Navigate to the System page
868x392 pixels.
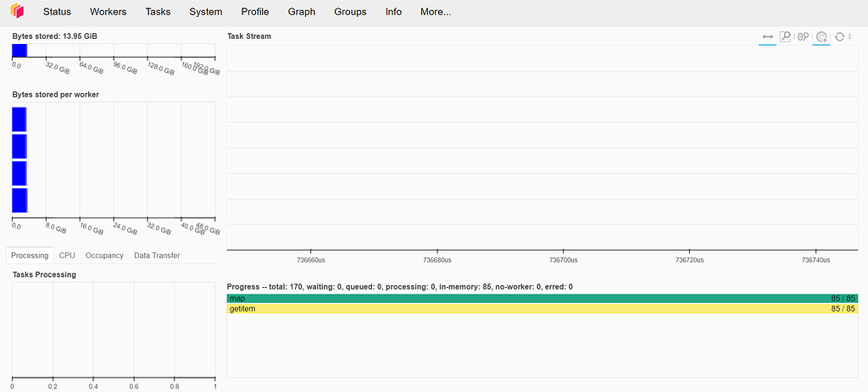click(206, 12)
